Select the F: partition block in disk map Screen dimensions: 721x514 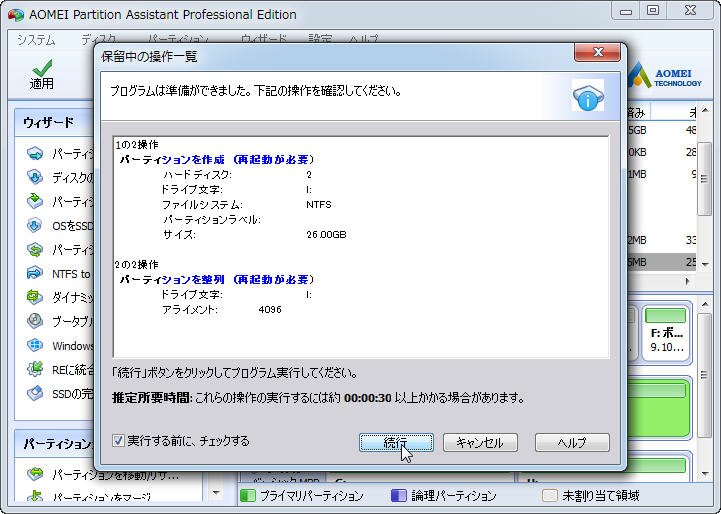click(666, 333)
